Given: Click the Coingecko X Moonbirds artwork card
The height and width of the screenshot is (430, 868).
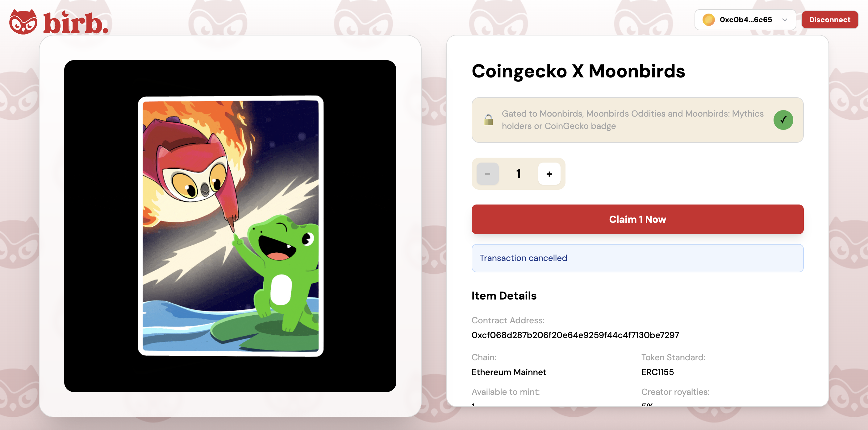Looking at the screenshot, I should point(231,226).
